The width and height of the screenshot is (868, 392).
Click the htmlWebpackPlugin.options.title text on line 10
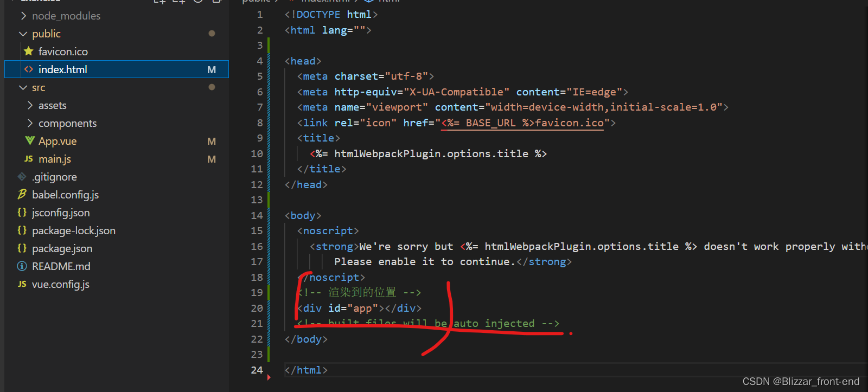click(431, 154)
